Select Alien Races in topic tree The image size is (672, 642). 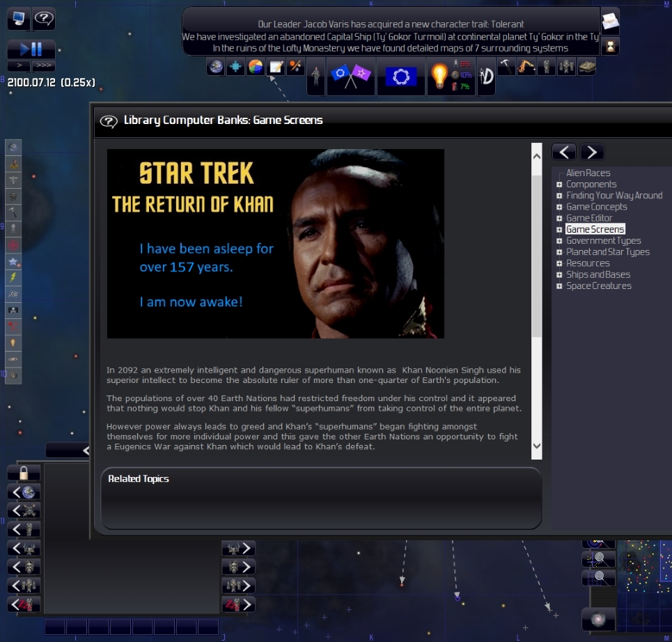pyautogui.click(x=588, y=173)
